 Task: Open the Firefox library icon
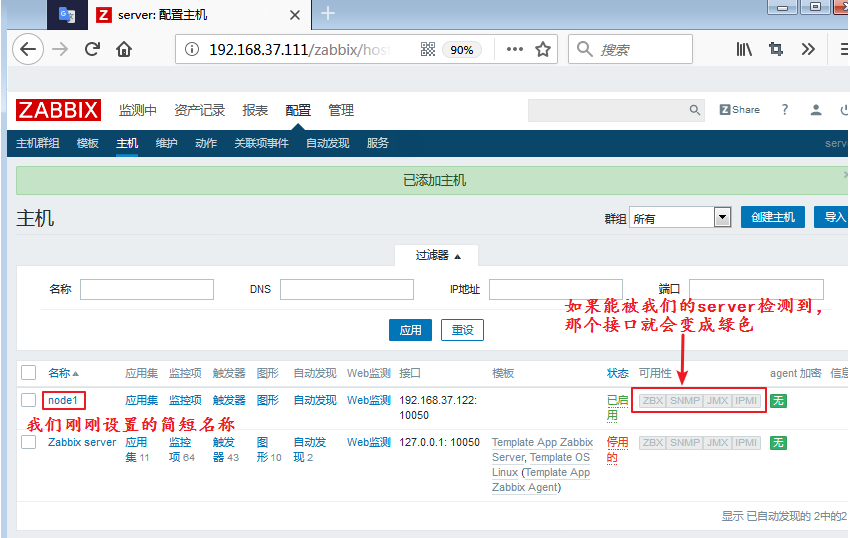click(x=744, y=49)
